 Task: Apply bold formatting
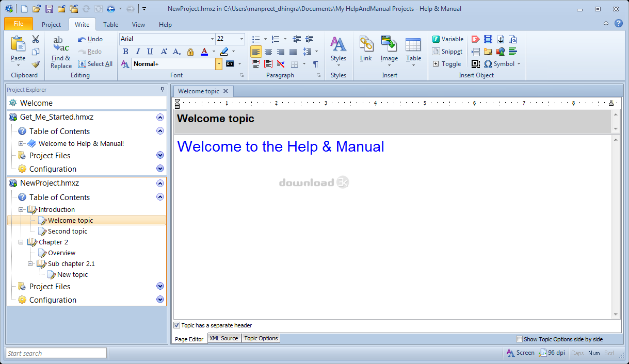125,52
